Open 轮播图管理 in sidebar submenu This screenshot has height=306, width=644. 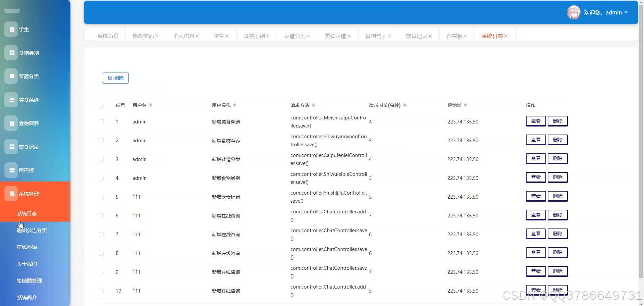tap(29, 281)
